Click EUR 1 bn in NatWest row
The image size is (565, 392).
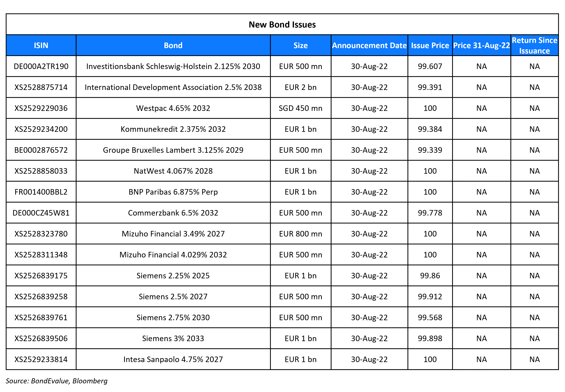[x=300, y=171]
